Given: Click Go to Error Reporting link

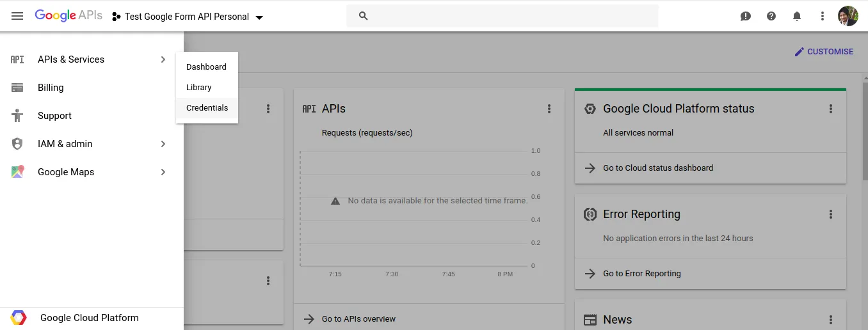Looking at the screenshot, I should 642,274.
